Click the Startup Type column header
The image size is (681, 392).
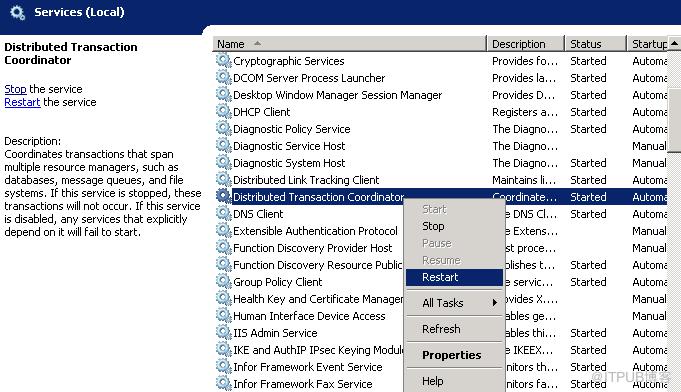(647, 44)
